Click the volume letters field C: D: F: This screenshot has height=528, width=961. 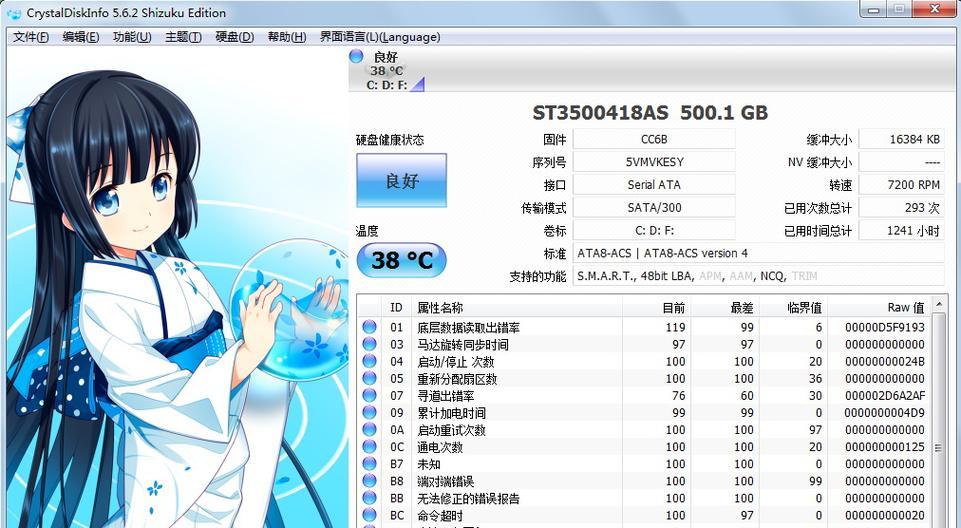(654, 230)
